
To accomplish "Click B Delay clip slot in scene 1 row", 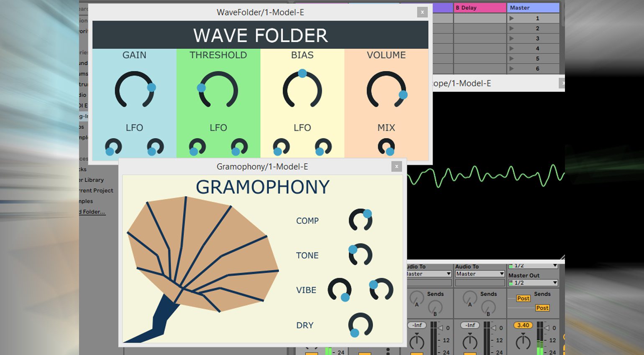I will 480,18.
